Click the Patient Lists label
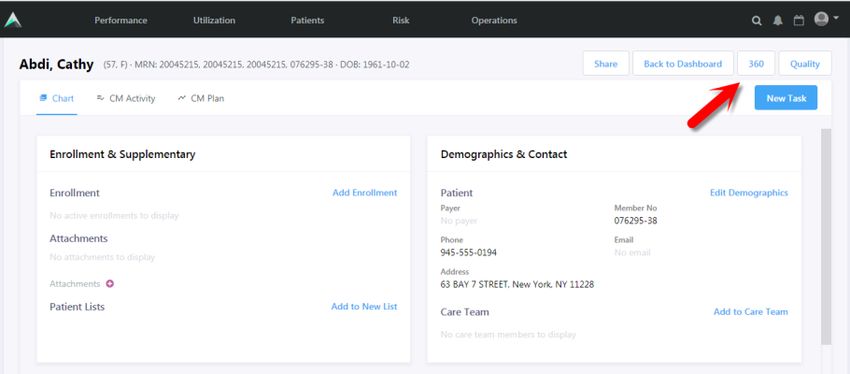The image size is (850, 374). [x=77, y=307]
